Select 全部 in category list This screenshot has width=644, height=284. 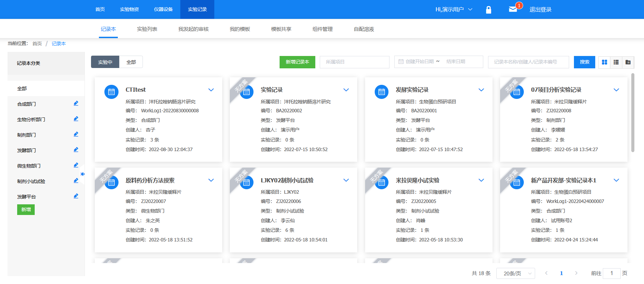click(22, 89)
